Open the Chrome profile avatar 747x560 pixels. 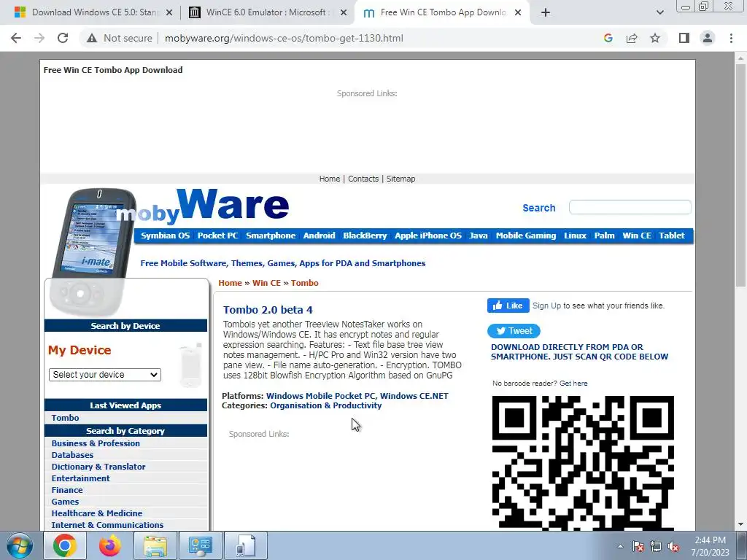click(x=708, y=38)
